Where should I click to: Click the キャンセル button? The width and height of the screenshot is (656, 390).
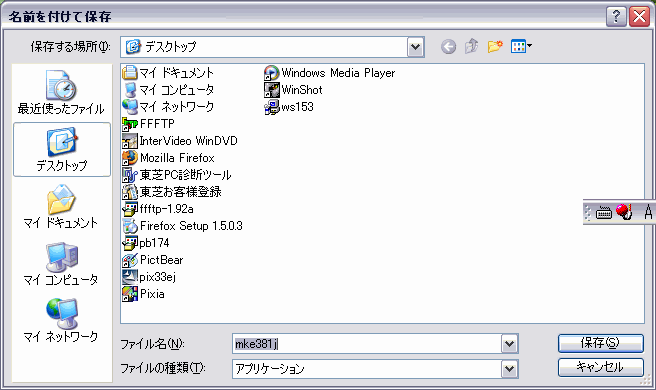[x=600, y=367]
